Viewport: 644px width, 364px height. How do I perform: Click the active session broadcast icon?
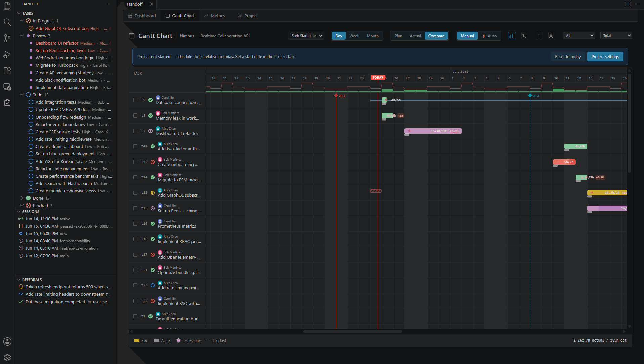click(x=21, y=219)
